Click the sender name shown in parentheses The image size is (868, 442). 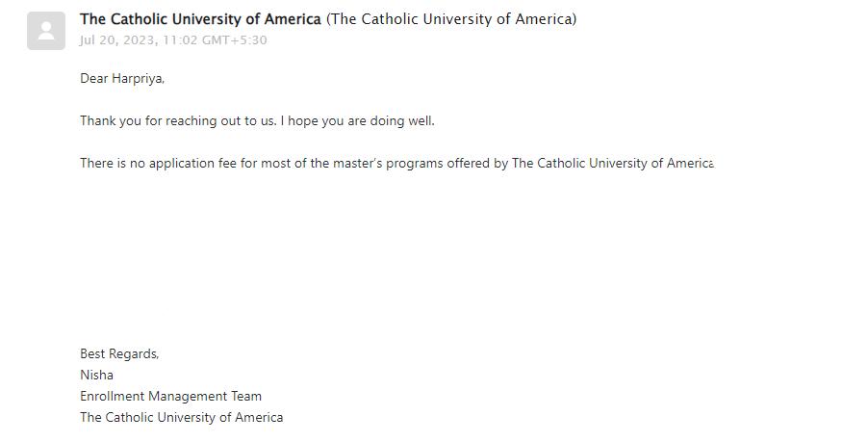451,19
